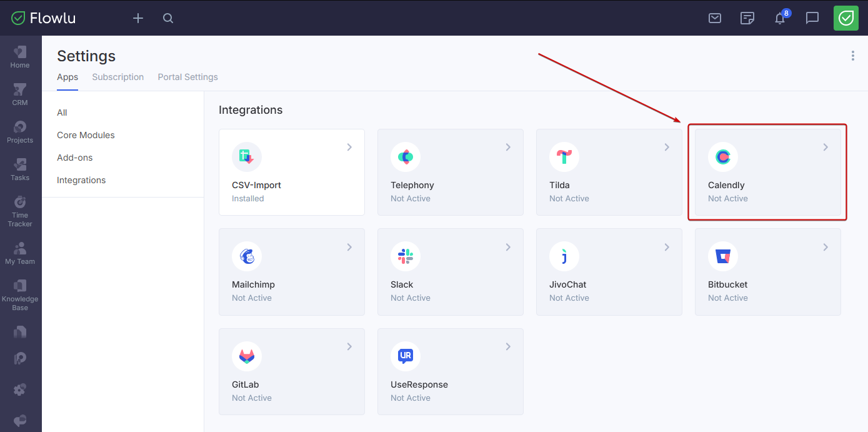Click the Telephony app icon
This screenshot has width=868, height=432.
pyautogui.click(x=406, y=157)
